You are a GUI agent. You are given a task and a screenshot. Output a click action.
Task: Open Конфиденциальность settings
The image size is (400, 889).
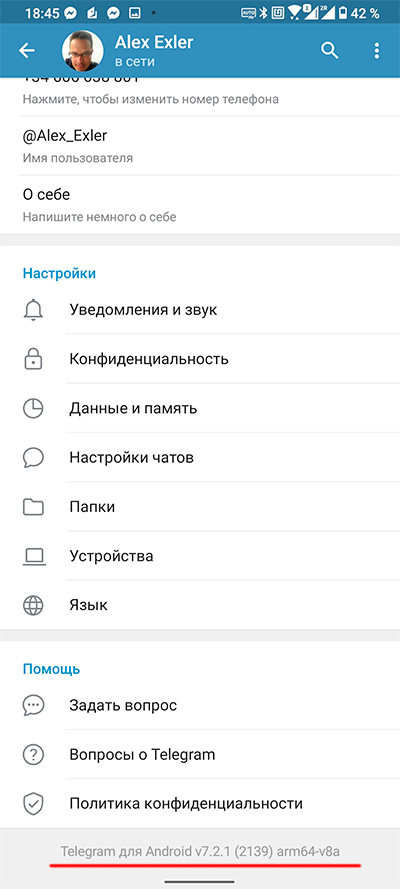[x=200, y=359]
